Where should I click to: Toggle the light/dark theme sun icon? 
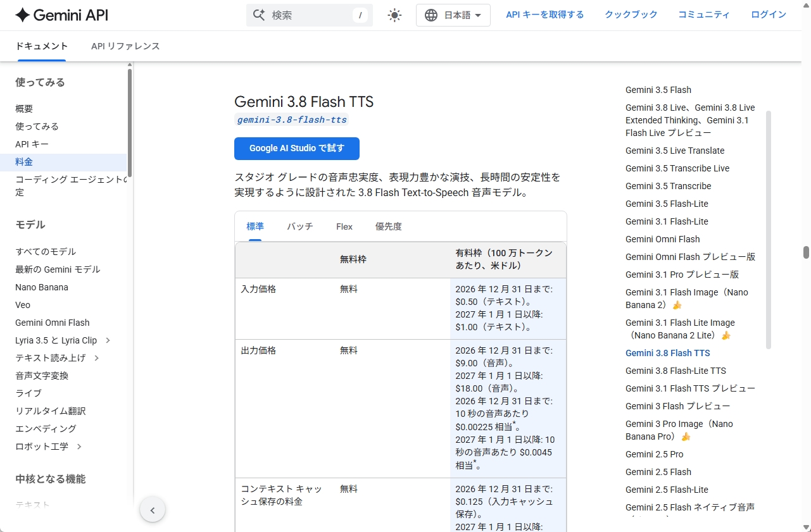point(394,15)
